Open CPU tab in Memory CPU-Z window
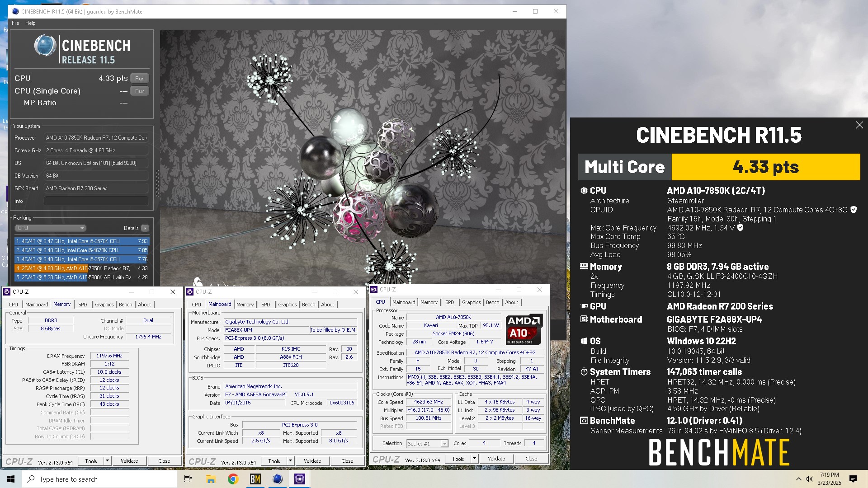868x488 pixels. [x=14, y=305]
